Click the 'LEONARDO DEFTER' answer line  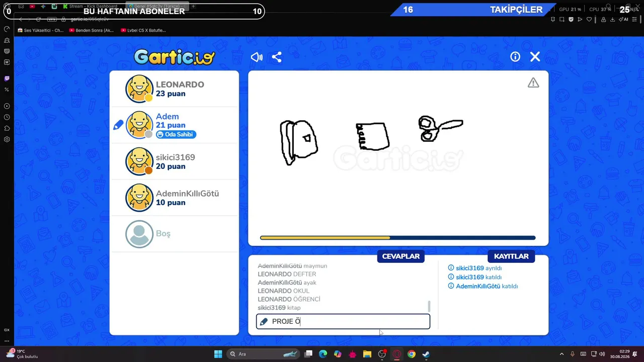(287, 274)
